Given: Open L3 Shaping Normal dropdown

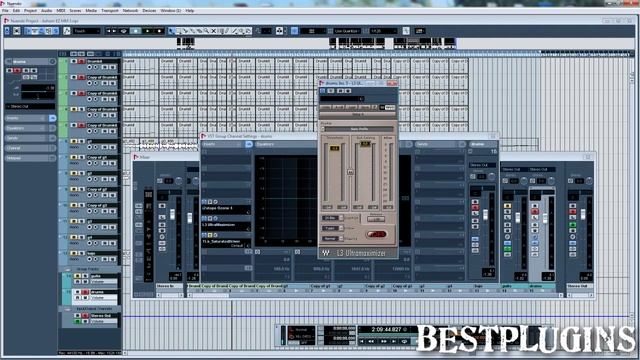Looking at the screenshot, I should click(333, 238).
